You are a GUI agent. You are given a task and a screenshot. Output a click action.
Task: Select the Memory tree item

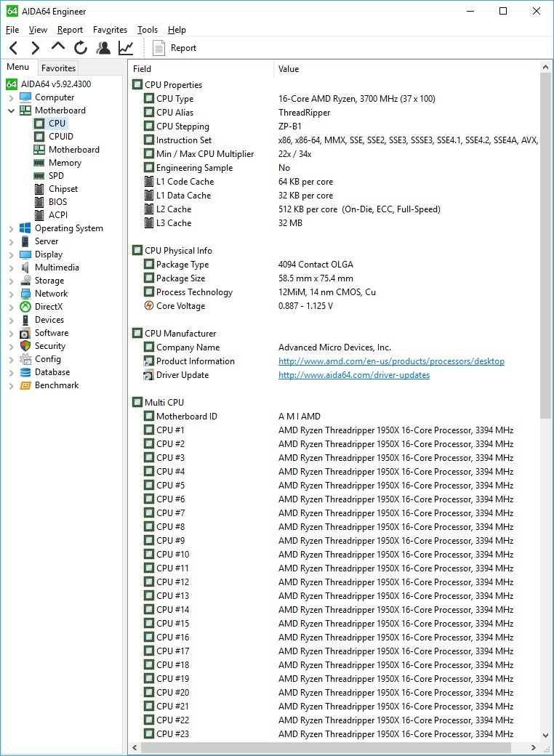(65, 163)
